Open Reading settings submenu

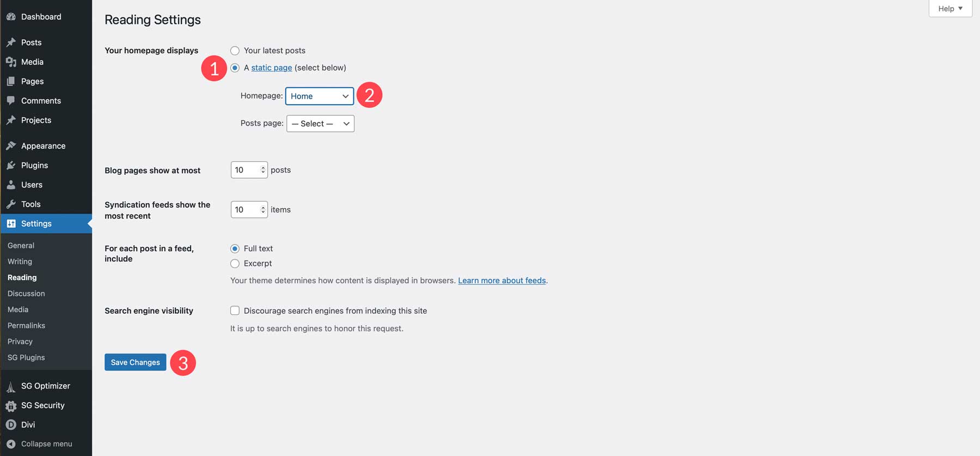pos(22,277)
